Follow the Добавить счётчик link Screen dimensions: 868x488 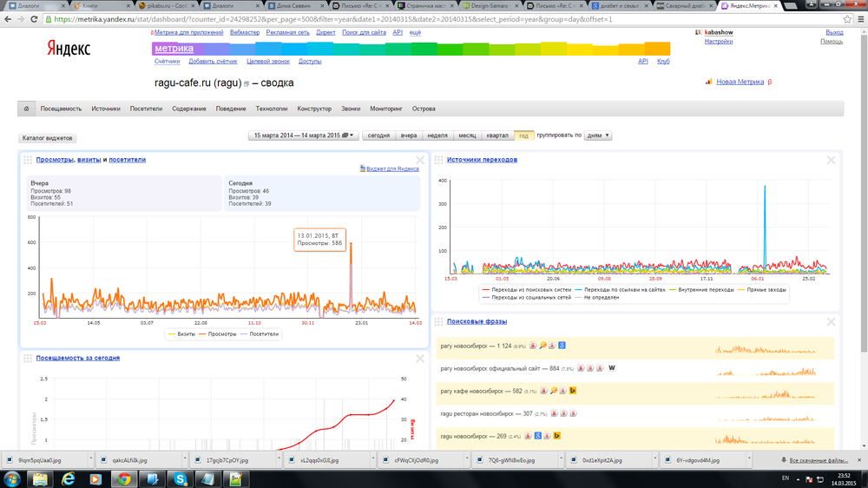(x=213, y=62)
